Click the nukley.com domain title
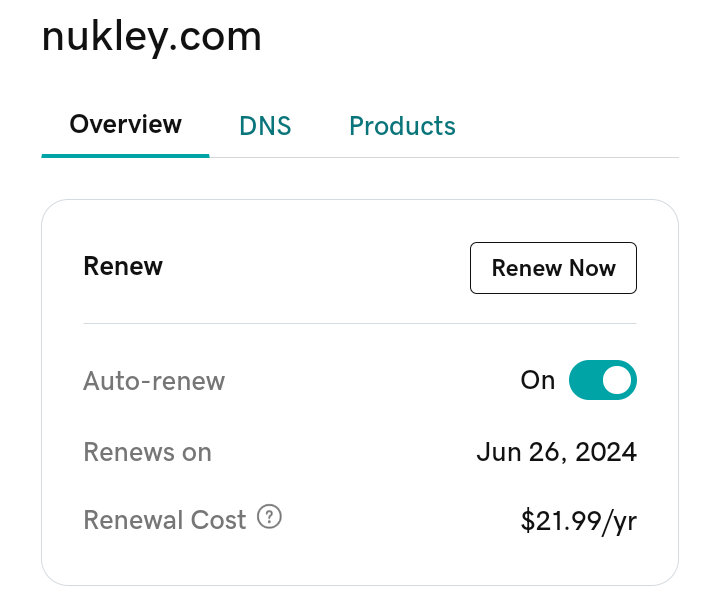This screenshot has height=599, width=720. [x=151, y=37]
